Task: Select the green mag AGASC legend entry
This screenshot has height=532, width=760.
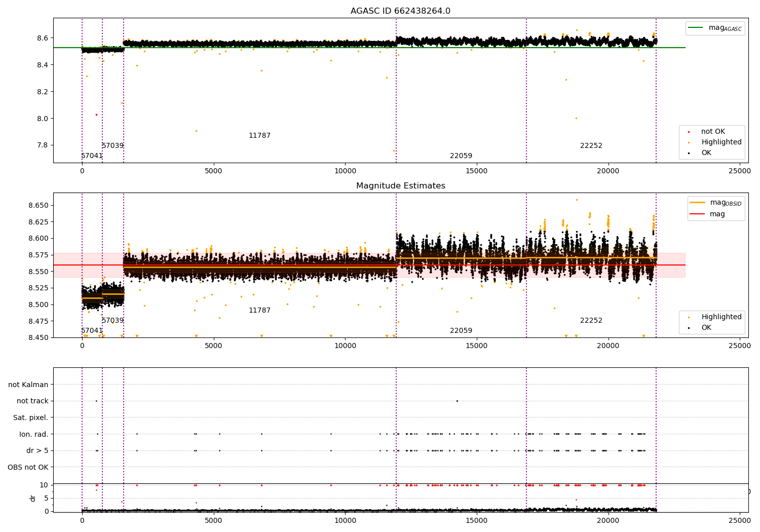Action: pos(715,28)
